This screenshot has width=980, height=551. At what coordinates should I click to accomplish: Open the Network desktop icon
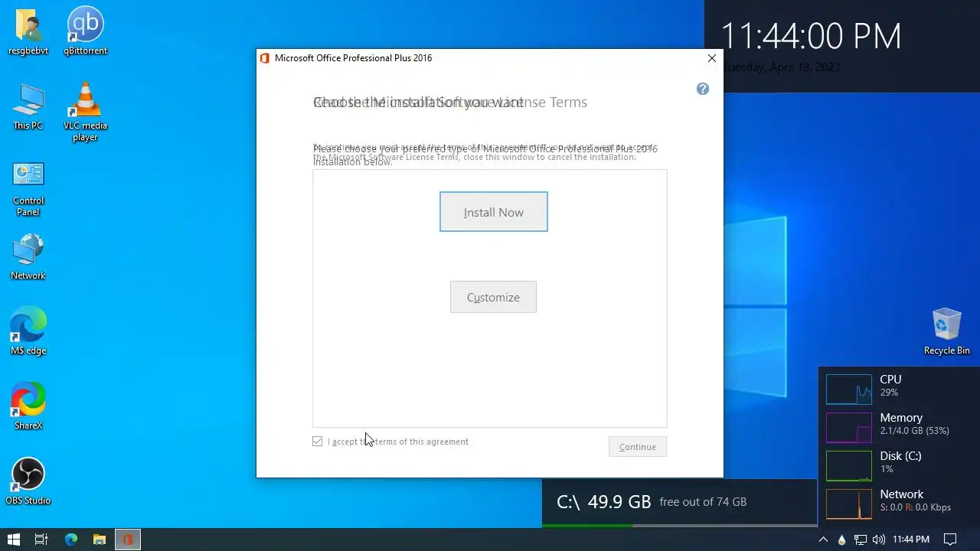coord(28,257)
